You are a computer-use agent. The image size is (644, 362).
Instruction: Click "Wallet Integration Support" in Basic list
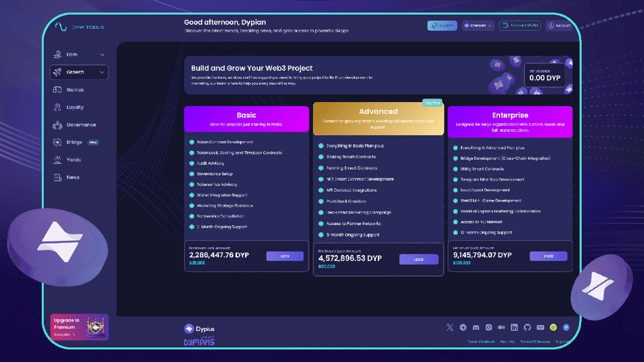click(222, 195)
